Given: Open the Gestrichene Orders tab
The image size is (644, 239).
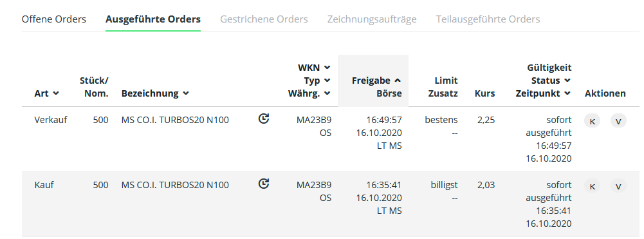Looking at the screenshot, I should click(x=264, y=19).
